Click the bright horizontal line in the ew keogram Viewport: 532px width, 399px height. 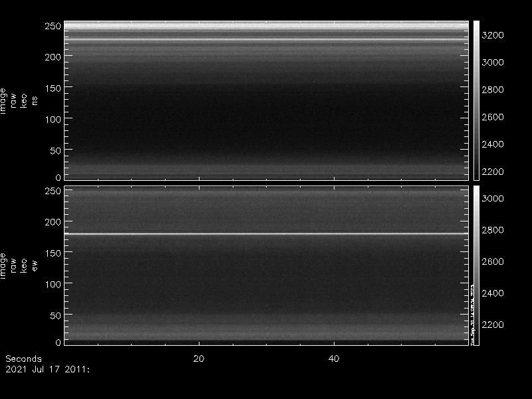tap(266, 233)
